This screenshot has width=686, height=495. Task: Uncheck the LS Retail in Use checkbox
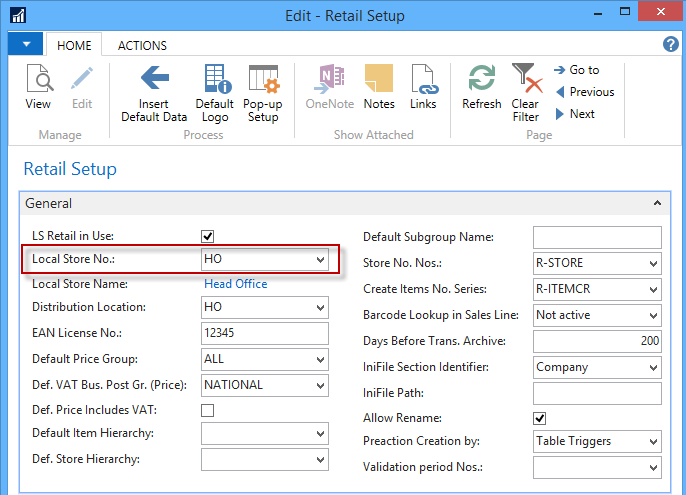(x=208, y=236)
